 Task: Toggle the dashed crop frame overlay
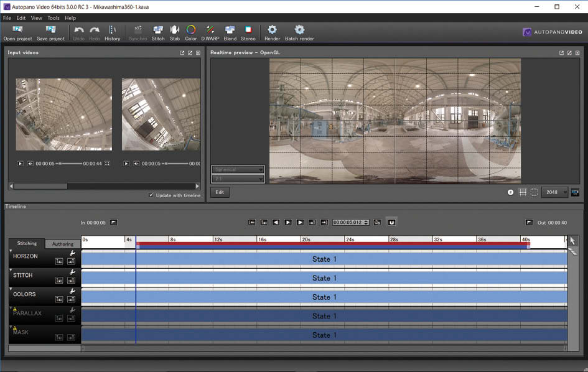[534, 192]
